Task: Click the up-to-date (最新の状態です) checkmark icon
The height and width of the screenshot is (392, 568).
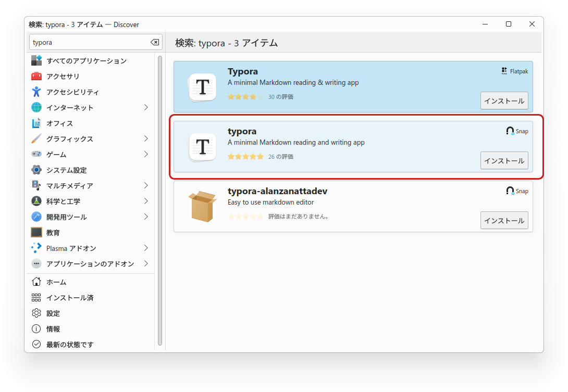Action: click(36, 344)
